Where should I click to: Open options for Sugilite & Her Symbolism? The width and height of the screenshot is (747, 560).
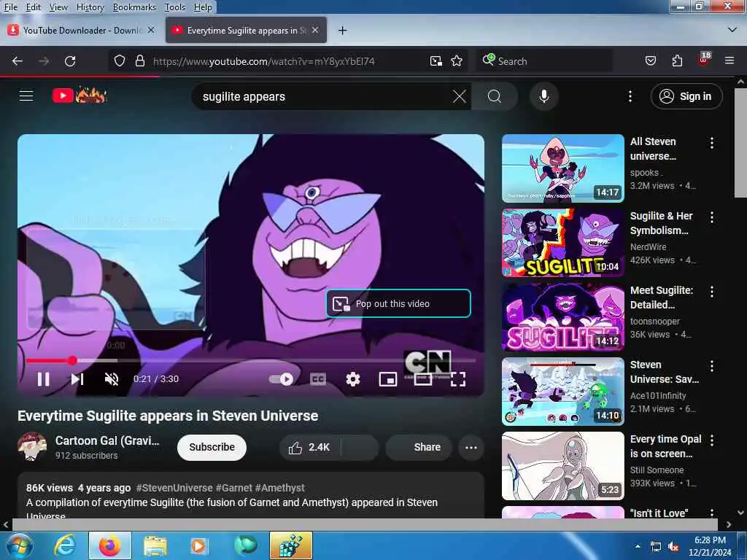pos(712,217)
